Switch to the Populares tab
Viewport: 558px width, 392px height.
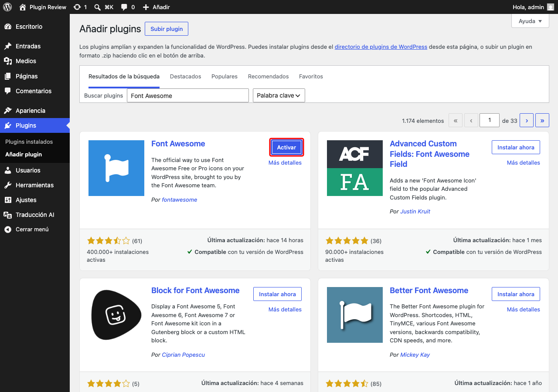(x=225, y=76)
